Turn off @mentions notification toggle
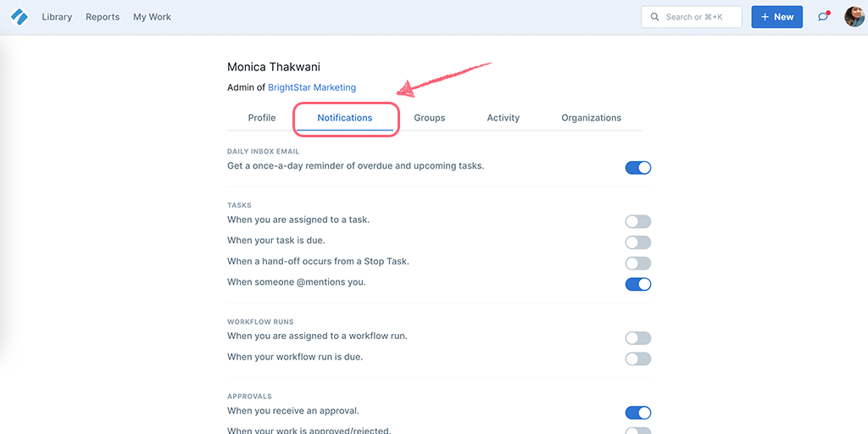 coord(638,285)
